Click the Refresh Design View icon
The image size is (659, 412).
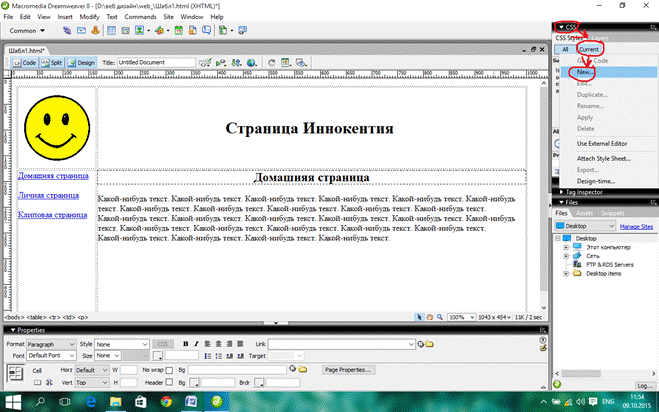(272, 63)
